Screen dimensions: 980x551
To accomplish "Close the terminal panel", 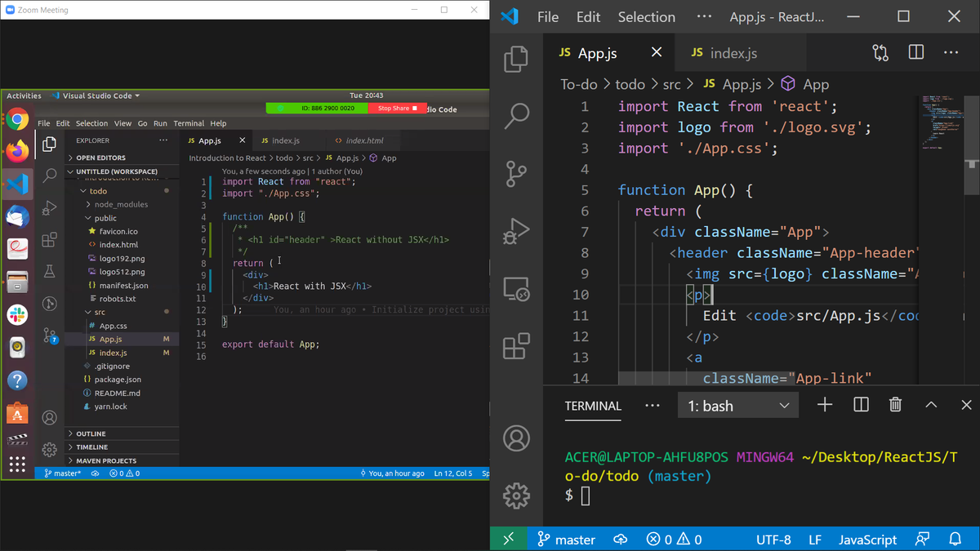I will click(966, 405).
